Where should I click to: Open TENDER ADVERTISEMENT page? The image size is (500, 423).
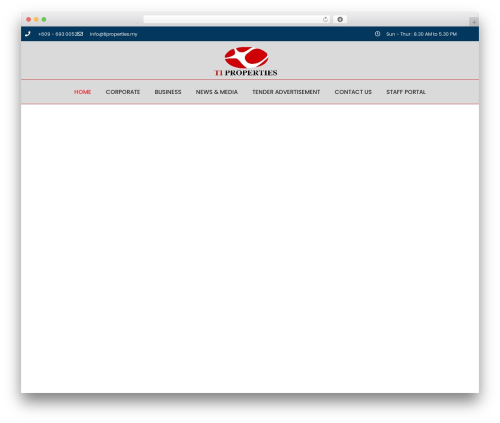click(x=286, y=92)
